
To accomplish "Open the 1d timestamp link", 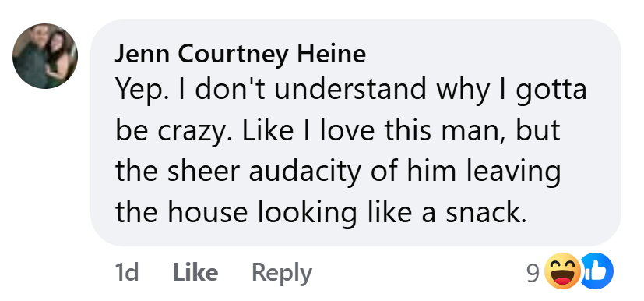I will [x=126, y=272].
